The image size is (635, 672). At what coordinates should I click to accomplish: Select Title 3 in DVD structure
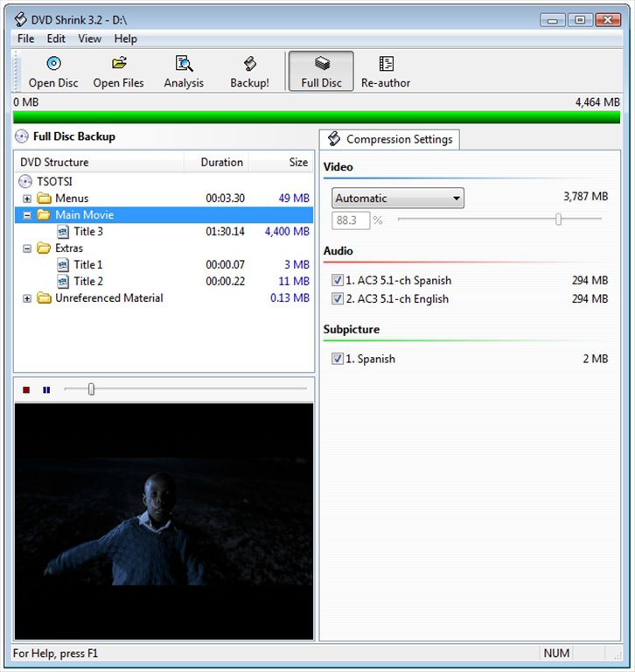(x=88, y=231)
